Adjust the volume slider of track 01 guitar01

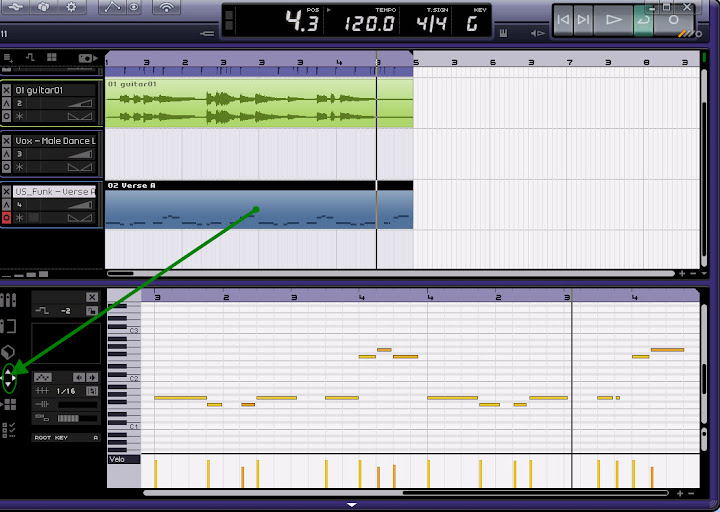79,103
